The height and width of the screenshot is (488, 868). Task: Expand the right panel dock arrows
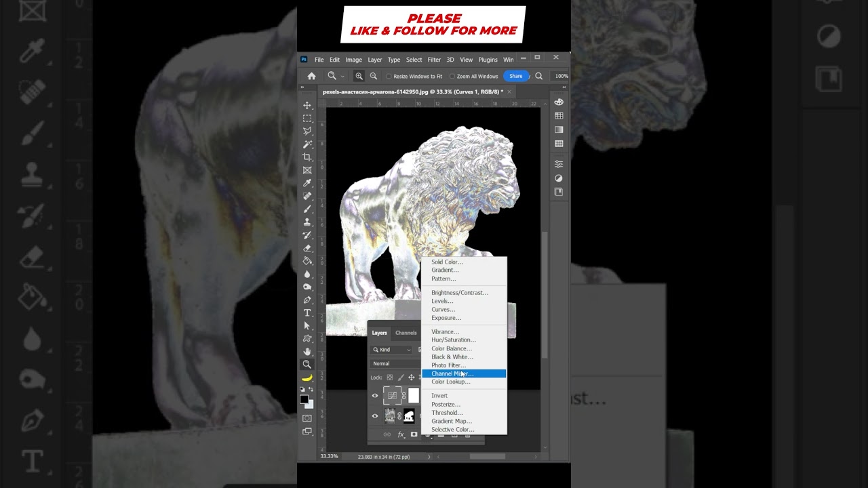pyautogui.click(x=565, y=87)
